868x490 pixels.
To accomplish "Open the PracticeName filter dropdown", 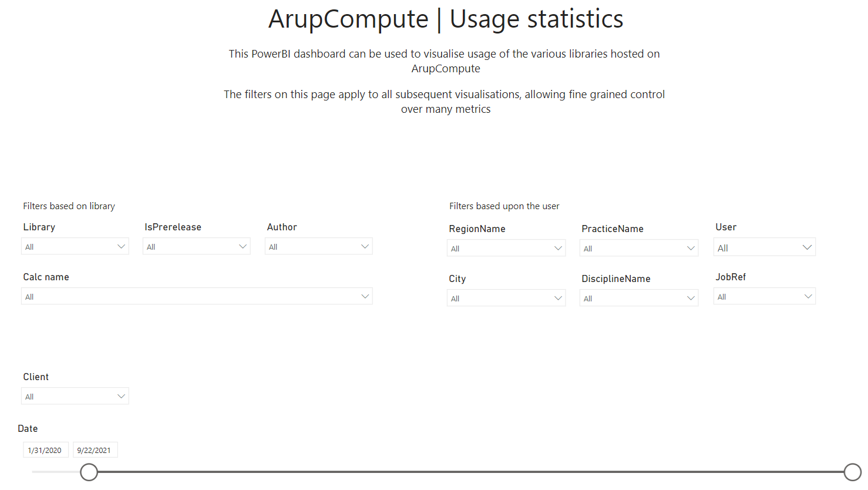I will [639, 248].
